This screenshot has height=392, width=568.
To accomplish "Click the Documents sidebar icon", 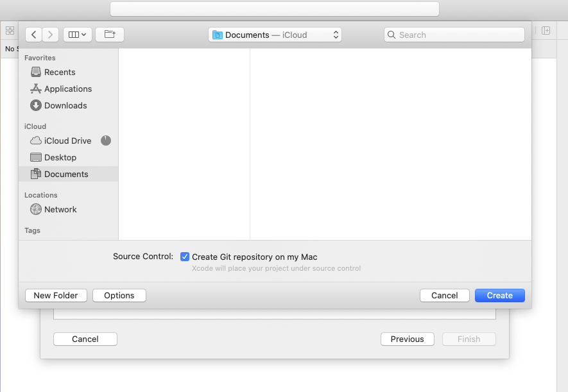I will click(35, 174).
